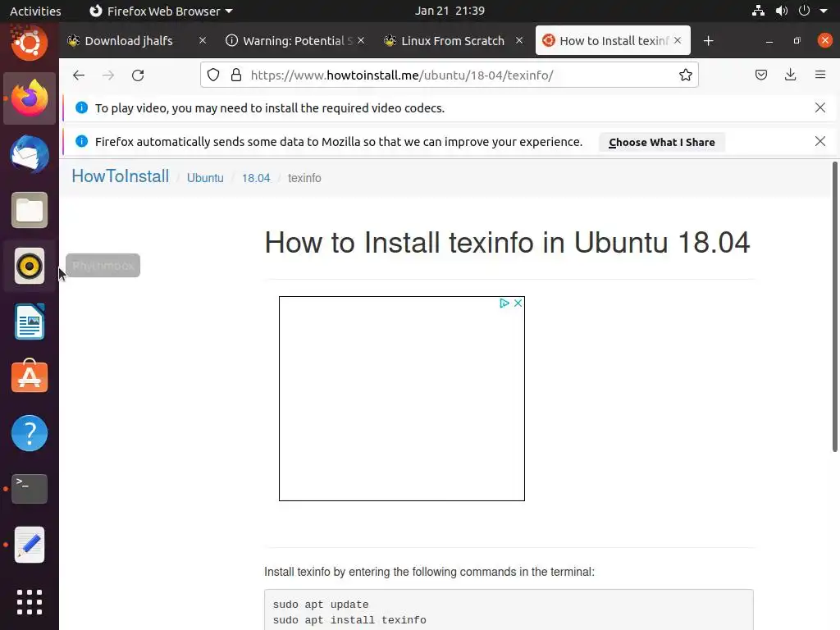Open the system status menu arrow
This screenshot has width=840, height=630.
[824, 11]
